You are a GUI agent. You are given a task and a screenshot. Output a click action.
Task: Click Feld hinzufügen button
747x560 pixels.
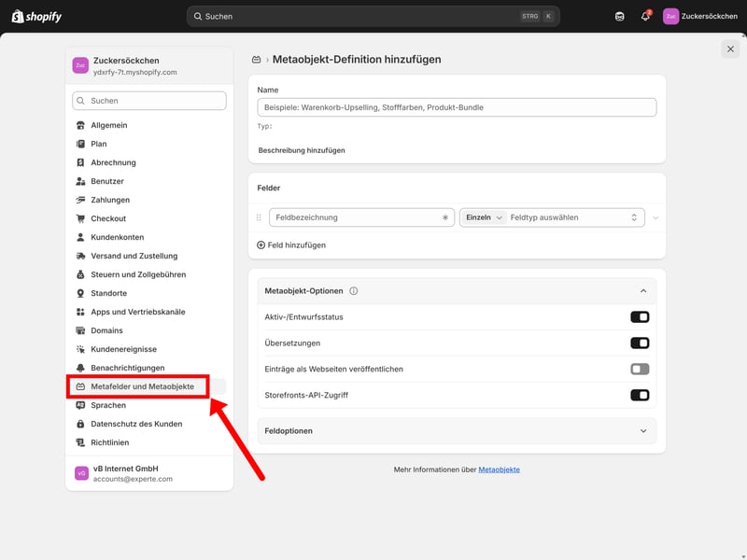(291, 245)
